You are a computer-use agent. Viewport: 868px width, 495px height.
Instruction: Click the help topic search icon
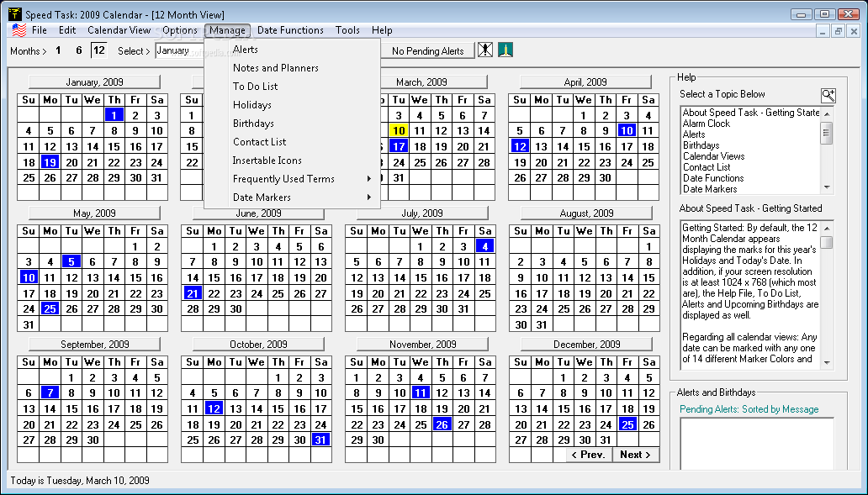[x=828, y=95]
